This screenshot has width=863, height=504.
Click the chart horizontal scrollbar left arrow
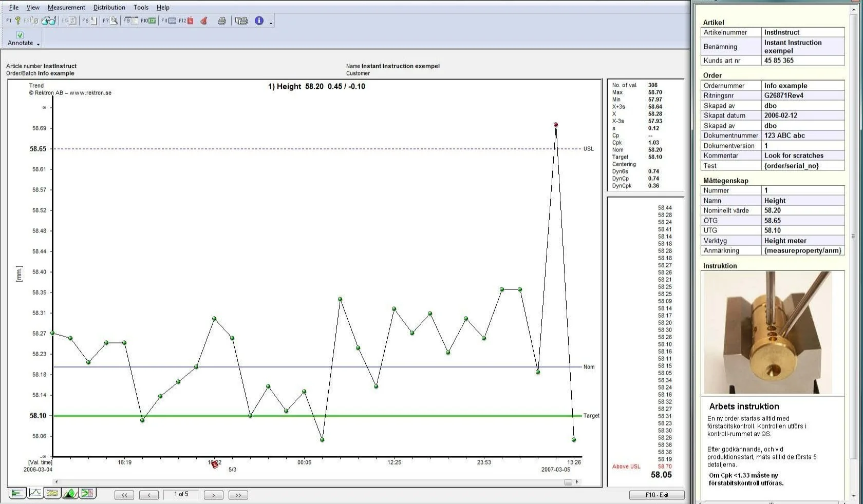(x=57, y=482)
